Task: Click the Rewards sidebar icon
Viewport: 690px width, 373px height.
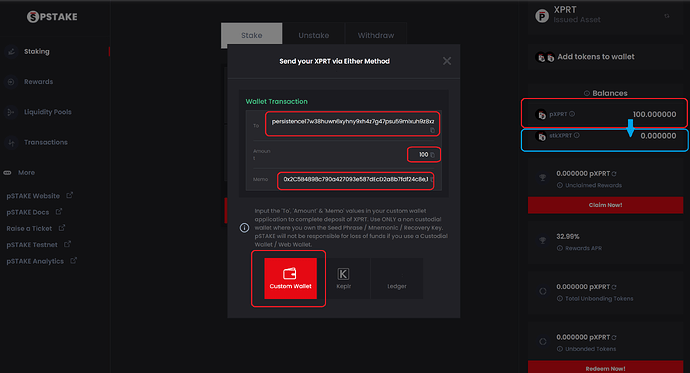Action: pos(11,82)
